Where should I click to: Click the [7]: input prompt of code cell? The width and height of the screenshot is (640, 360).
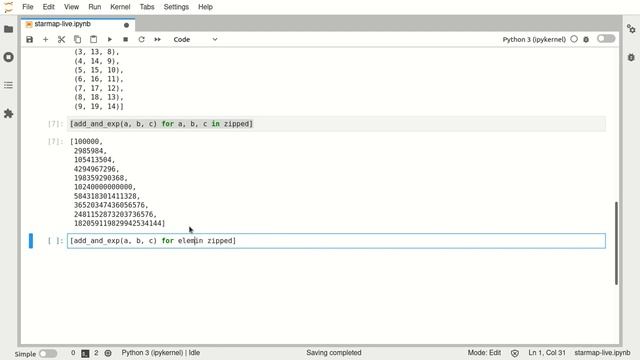coord(56,124)
